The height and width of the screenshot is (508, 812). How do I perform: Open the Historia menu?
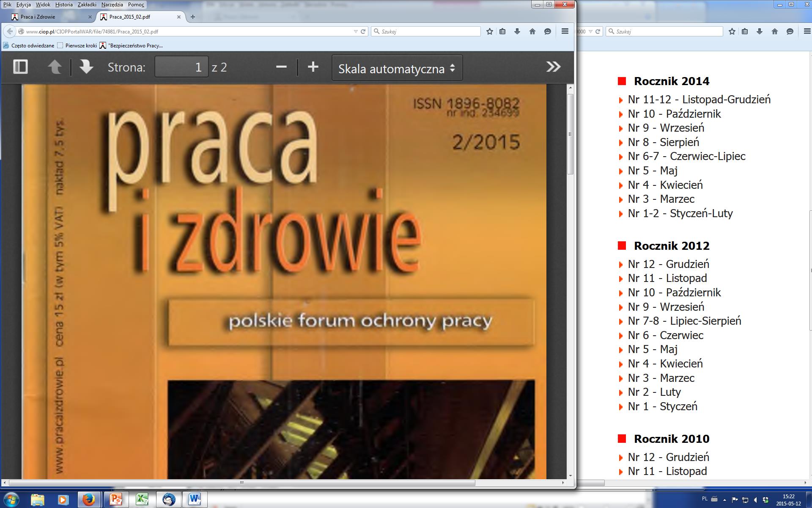coord(64,5)
